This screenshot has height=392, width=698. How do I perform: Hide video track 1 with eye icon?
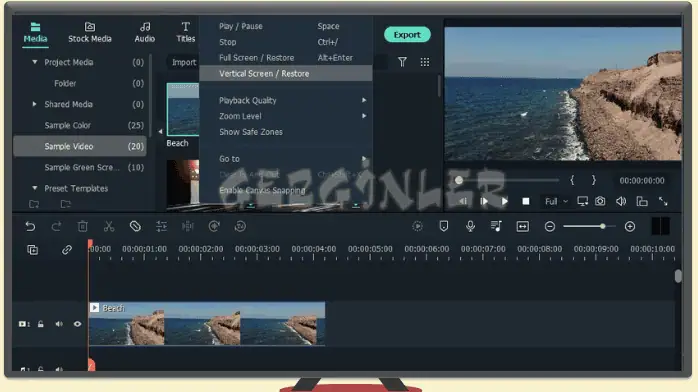[77, 324]
